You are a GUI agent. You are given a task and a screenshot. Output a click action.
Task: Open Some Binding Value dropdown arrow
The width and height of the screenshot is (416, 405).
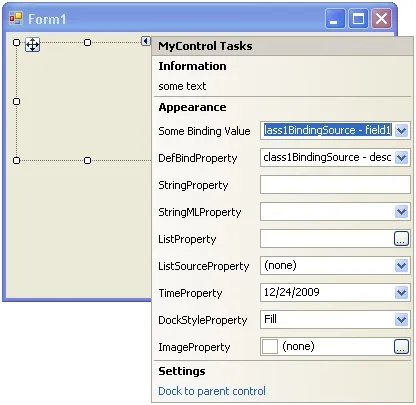401,130
